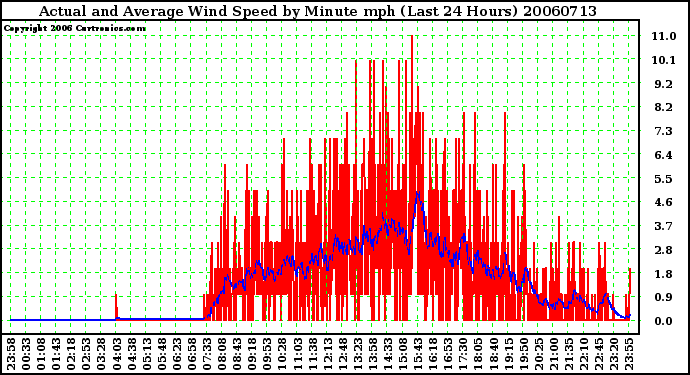690x375 pixels.
Task: Click the 12:48 time label
Action: coord(342,354)
